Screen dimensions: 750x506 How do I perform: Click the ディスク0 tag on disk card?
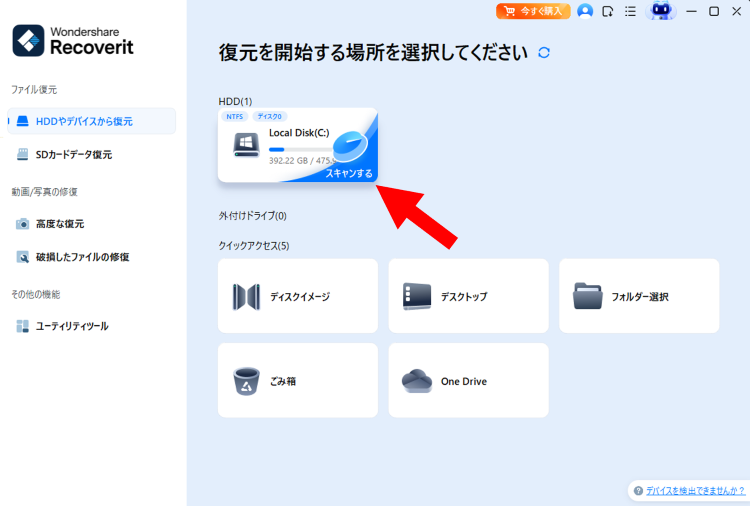[x=270, y=117]
